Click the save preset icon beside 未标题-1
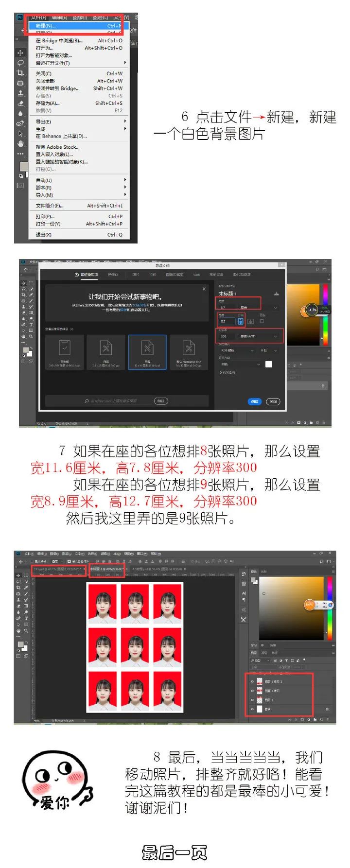Screen dimensions: 350x868 tap(276, 293)
